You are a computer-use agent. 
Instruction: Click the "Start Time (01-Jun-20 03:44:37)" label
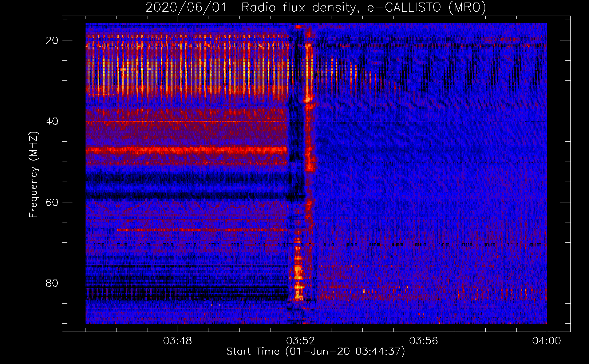click(316, 352)
